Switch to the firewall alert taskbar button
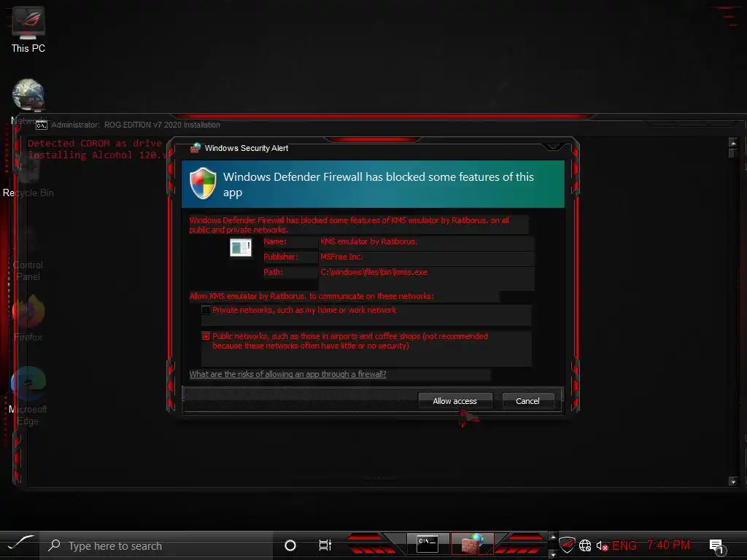The width and height of the screenshot is (747, 560). [472, 544]
